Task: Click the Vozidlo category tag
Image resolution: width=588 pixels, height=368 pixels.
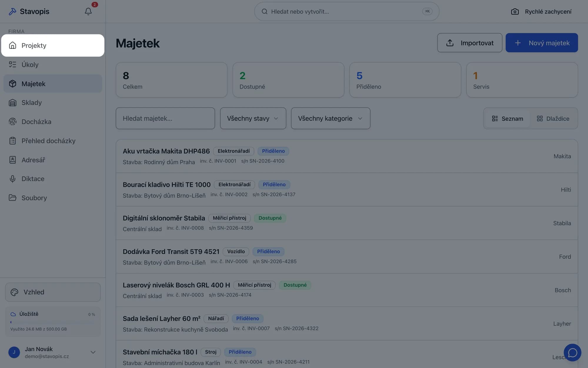Action: click(236, 251)
